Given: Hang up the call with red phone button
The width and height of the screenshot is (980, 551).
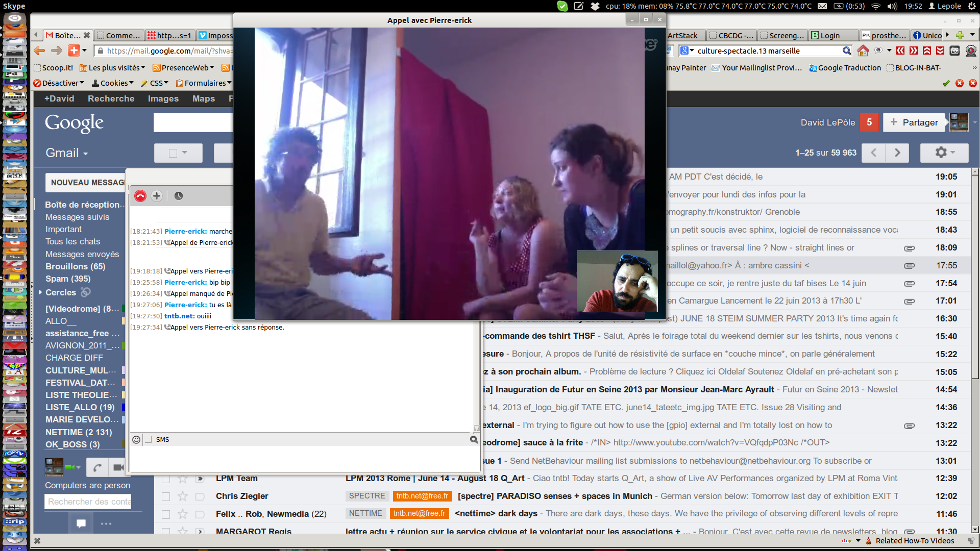Looking at the screenshot, I should pos(140,196).
